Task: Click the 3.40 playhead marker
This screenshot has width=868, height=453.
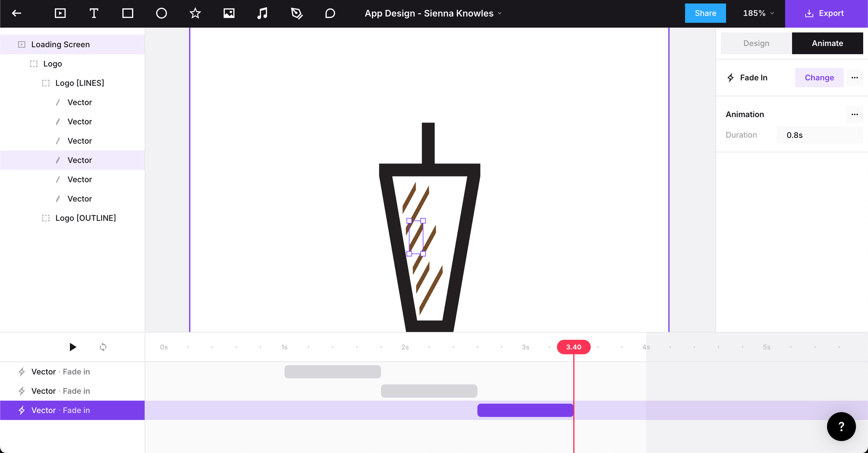Action: pos(573,347)
